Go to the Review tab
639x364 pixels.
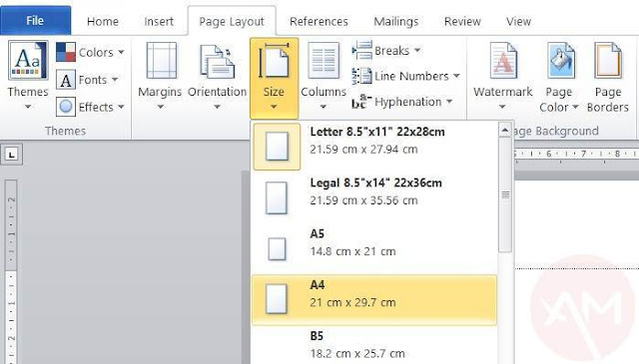coord(462,21)
